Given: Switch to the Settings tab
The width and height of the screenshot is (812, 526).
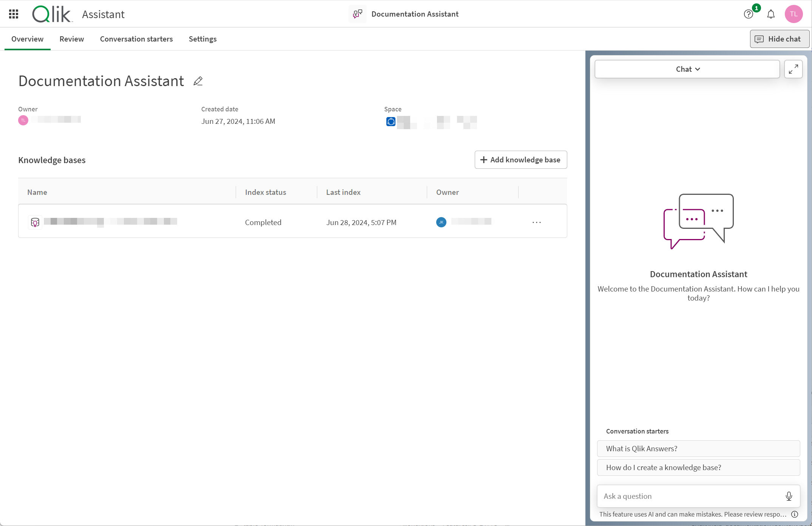Looking at the screenshot, I should point(202,39).
